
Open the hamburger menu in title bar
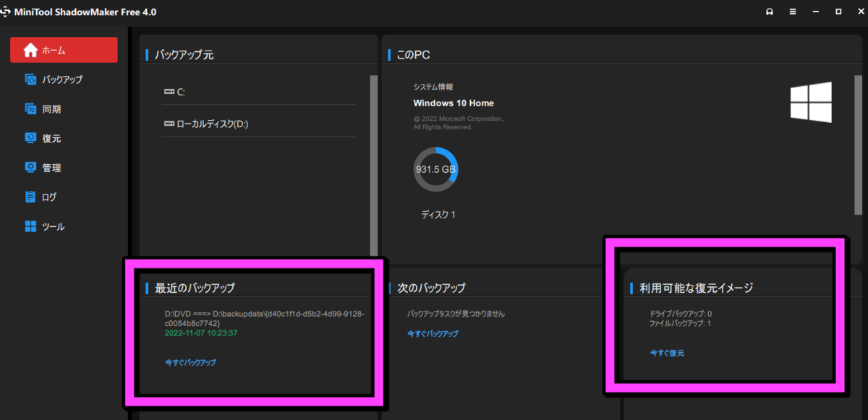793,12
